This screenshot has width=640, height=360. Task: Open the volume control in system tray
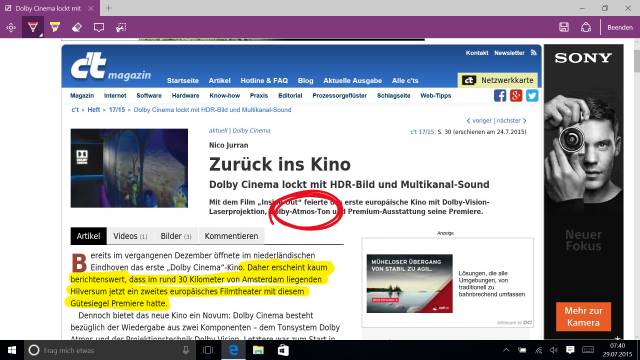(x=553, y=350)
